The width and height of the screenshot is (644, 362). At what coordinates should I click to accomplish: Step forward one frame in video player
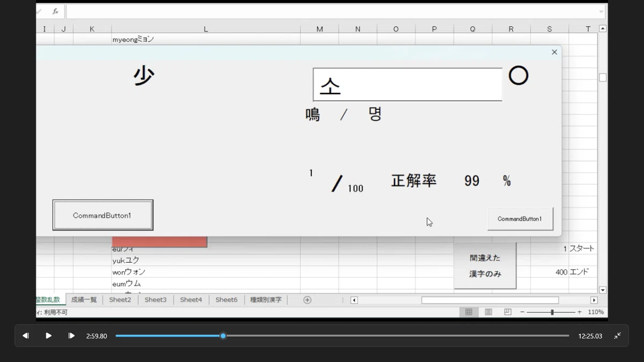71,336
